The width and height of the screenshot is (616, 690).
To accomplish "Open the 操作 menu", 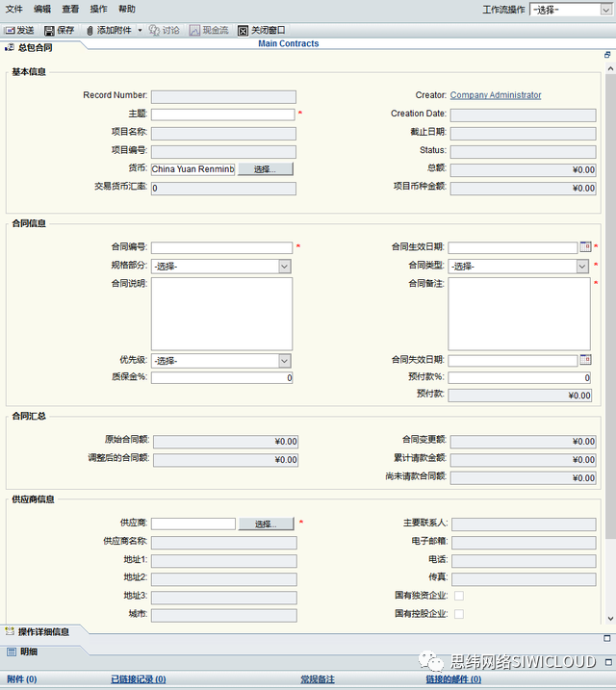I will pyautogui.click(x=98, y=9).
